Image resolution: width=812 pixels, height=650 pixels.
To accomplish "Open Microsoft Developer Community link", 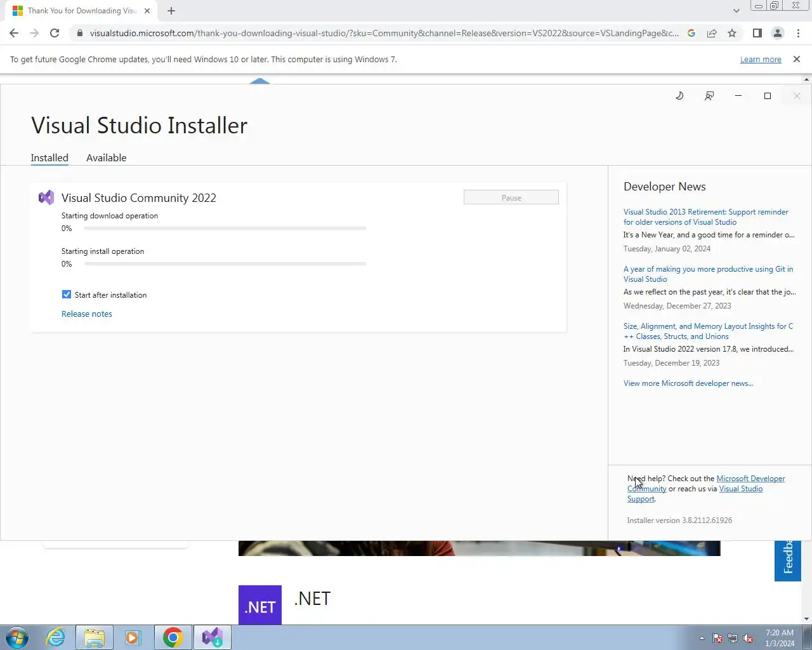I will (x=750, y=479).
